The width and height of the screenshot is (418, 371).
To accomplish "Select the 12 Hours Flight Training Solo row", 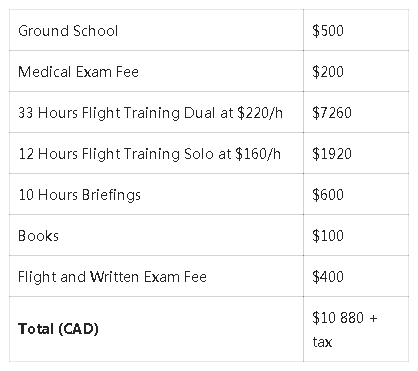I will [209, 153].
